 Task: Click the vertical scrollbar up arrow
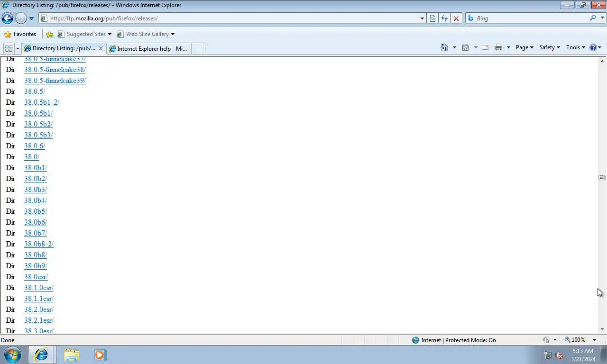pos(602,61)
